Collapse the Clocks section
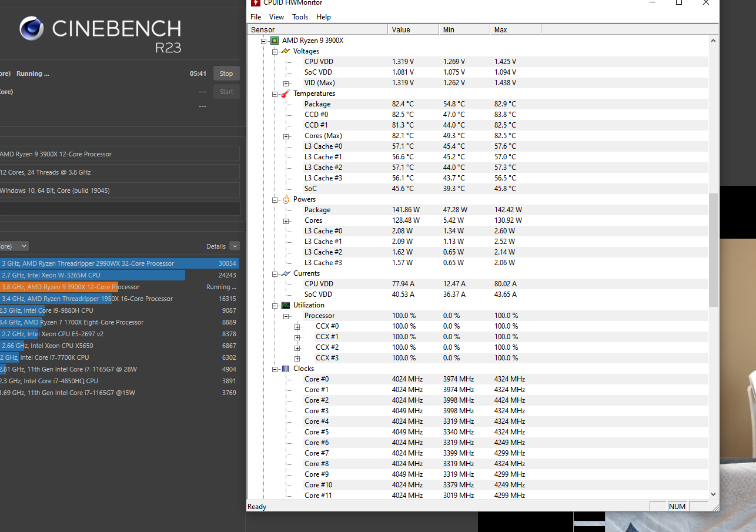Image resolution: width=756 pixels, height=532 pixels. point(275,369)
